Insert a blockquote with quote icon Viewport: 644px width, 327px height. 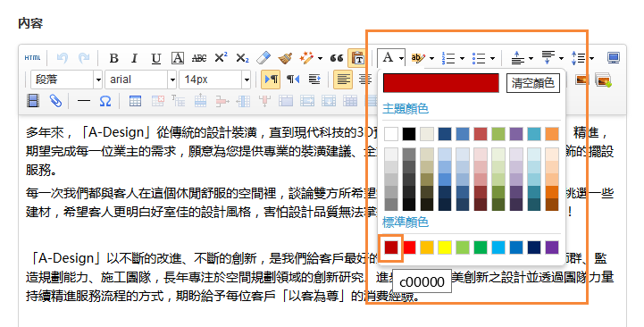pyautogui.click(x=337, y=58)
